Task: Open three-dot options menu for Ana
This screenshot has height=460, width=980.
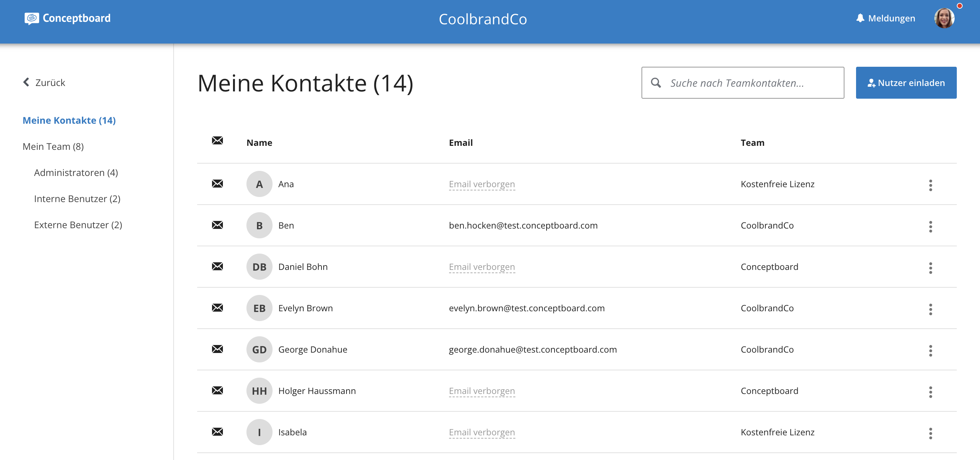Action: pyautogui.click(x=930, y=185)
